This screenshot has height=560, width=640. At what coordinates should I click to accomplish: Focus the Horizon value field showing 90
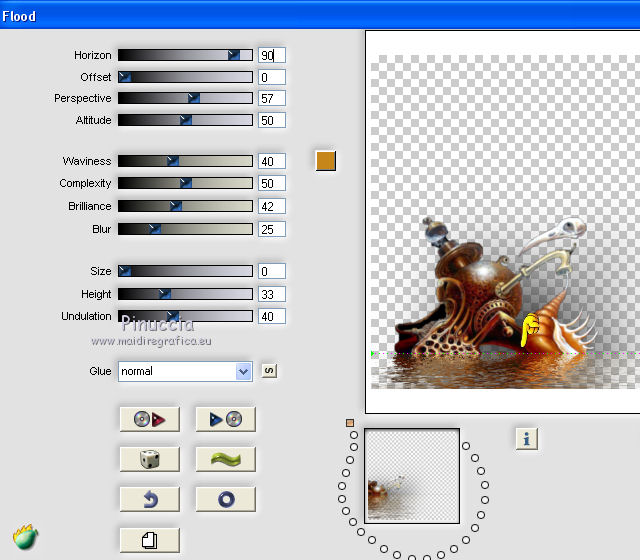[x=272, y=55]
